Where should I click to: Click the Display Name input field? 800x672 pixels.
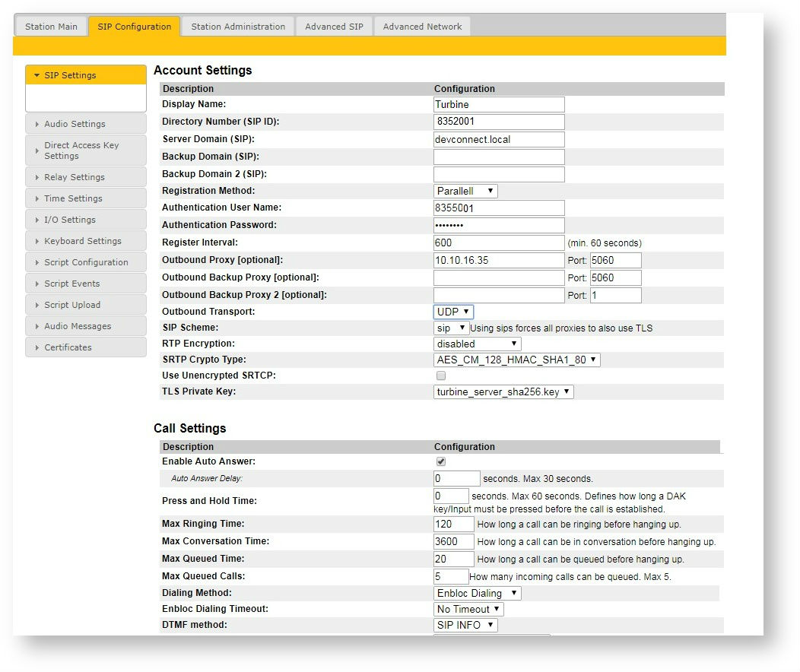pos(498,104)
